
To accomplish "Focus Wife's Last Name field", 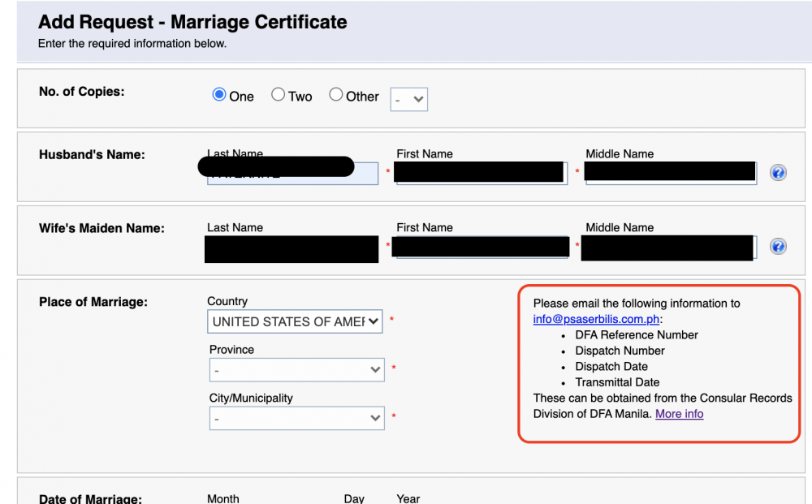I will pyautogui.click(x=292, y=248).
